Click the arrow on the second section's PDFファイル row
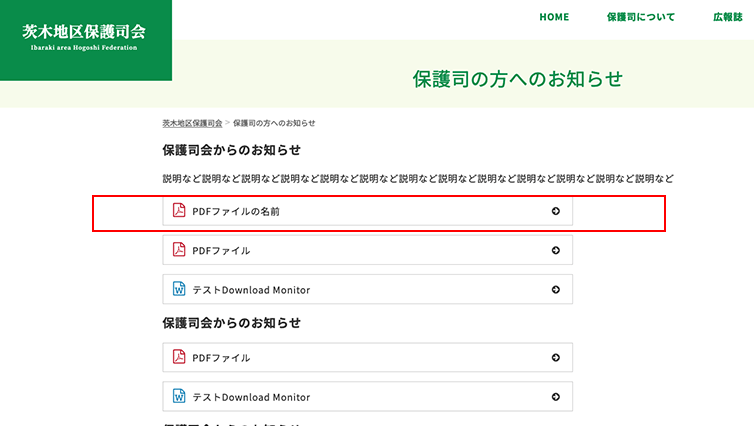This screenshot has width=754, height=426. pos(556,357)
